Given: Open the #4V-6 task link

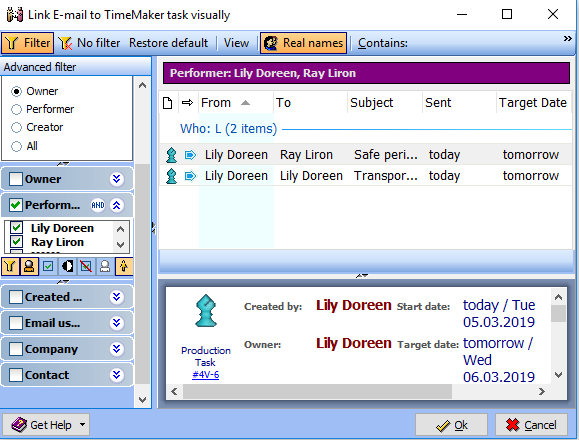Looking at the screenshot, I should [x=206, y=375].
